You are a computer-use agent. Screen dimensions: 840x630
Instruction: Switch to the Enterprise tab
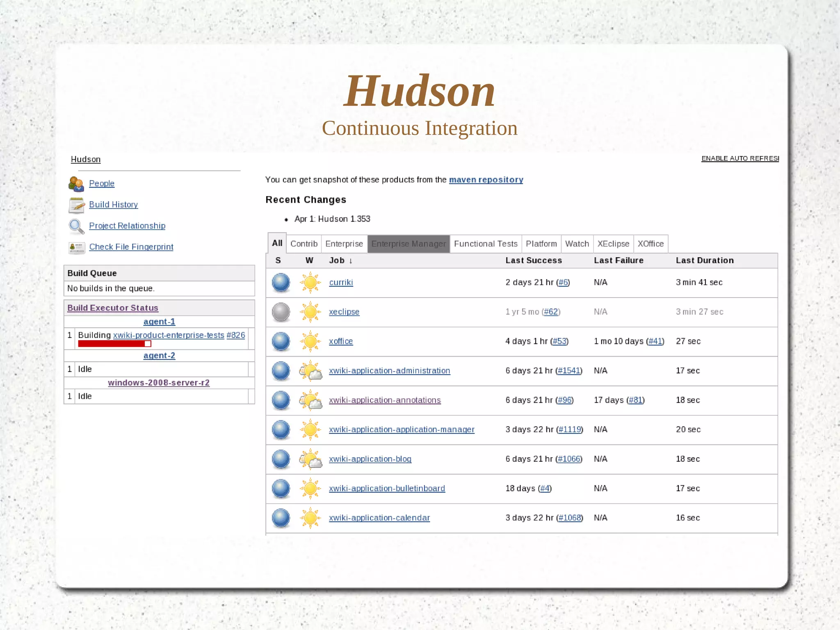tap(344, 244)
